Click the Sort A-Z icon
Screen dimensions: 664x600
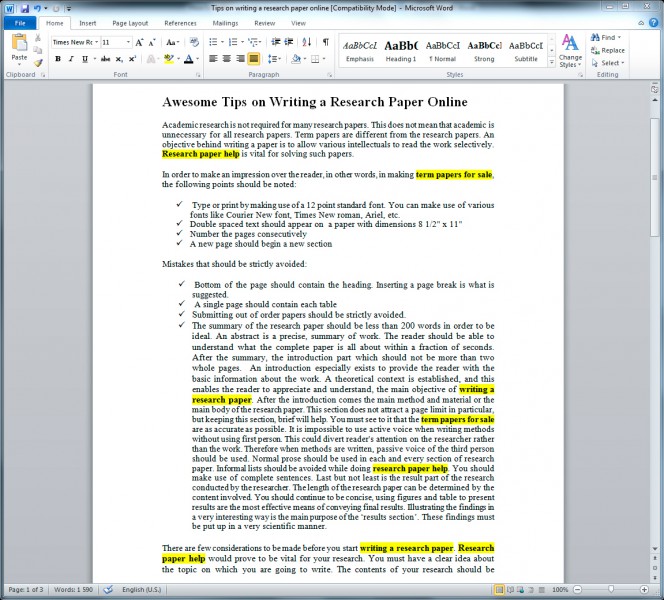307,42
